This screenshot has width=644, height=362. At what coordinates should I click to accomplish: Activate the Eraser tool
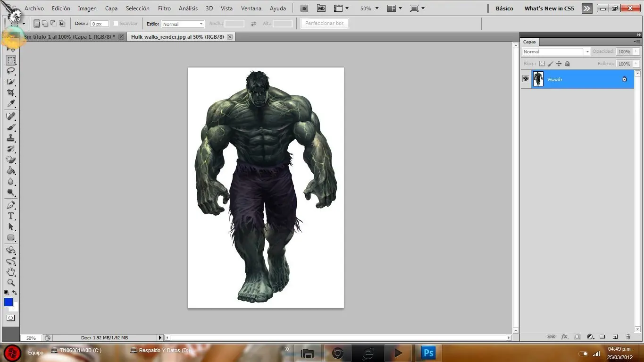click(x=11, y=160)
